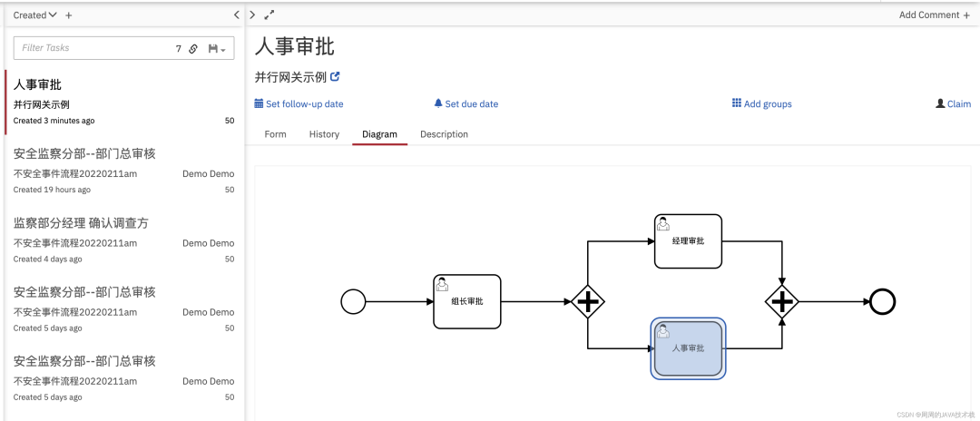Click user icon on 经理审批 node
This screenshot has width=980, height=421.
point(663,223)
